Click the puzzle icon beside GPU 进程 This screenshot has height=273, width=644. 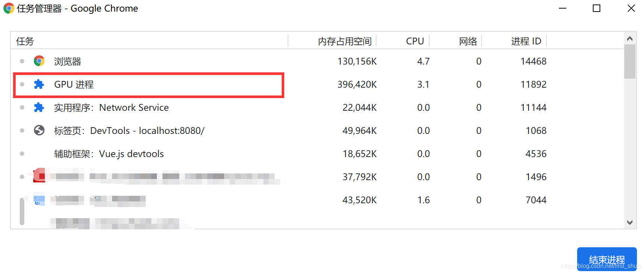tap(39, 84)
